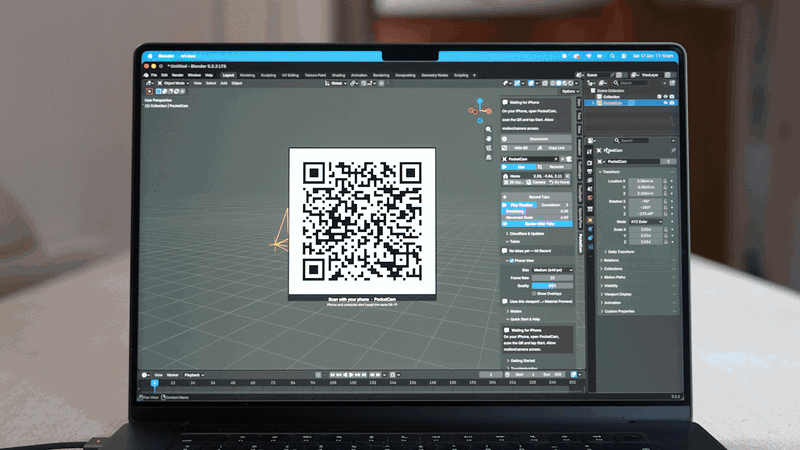Click the viewport zoom magnifier icon
Image resolution: width=800 pixels, height=450 pixels.
coord(488,130)
